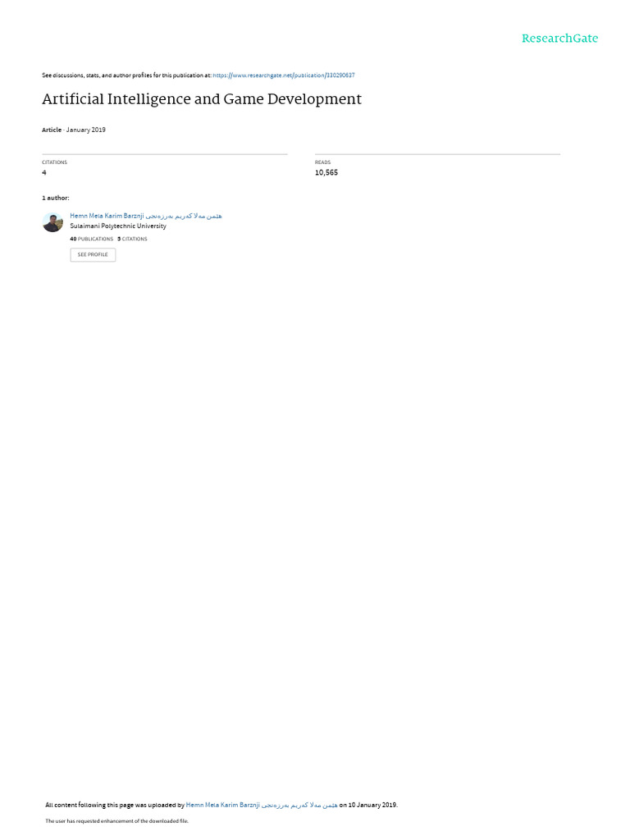Click the author's profile photo
This screenshot has height=840, width=630.
52,222
